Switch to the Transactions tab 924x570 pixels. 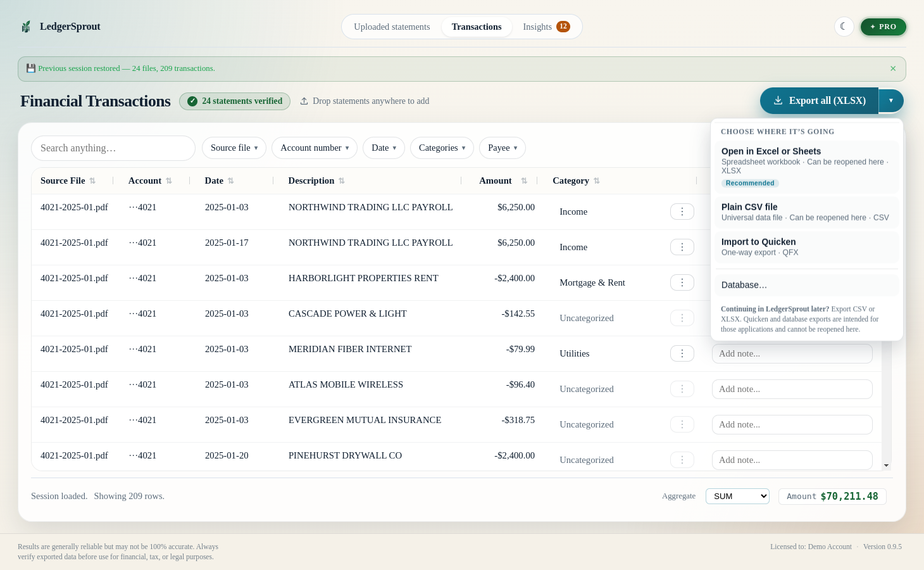point(477,27)
